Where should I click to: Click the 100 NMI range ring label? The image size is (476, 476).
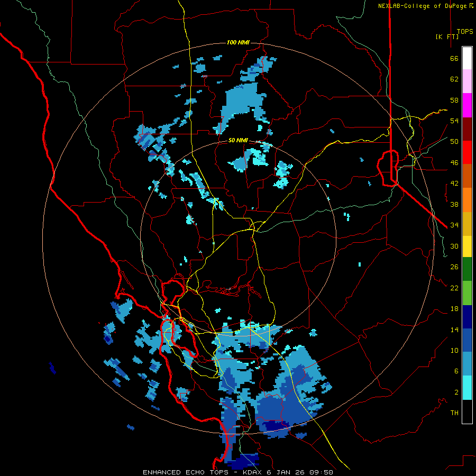coord(238,42)
